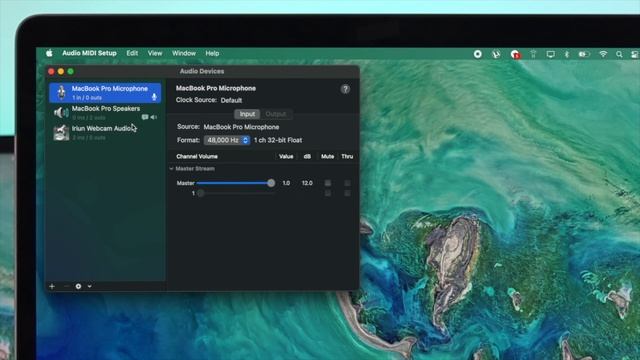Screen dimensions: 640x360
Task: Add a device with the plus button
Action: [x=52, y=286]
